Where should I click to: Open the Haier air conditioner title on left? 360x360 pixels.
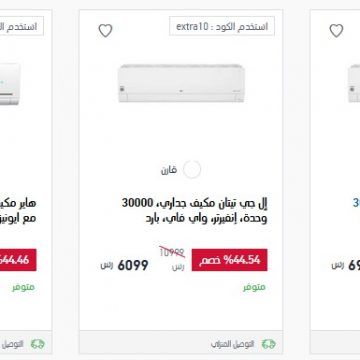(x=18, y=210)
